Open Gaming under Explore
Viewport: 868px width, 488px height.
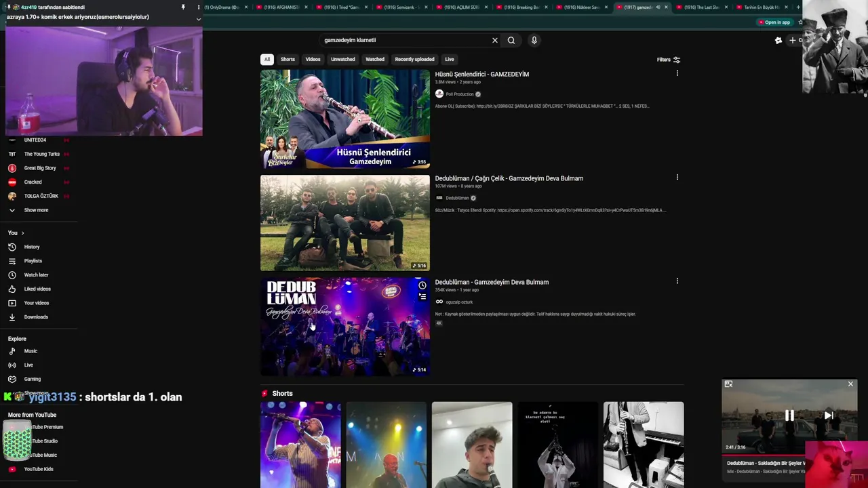pos(32,379)
